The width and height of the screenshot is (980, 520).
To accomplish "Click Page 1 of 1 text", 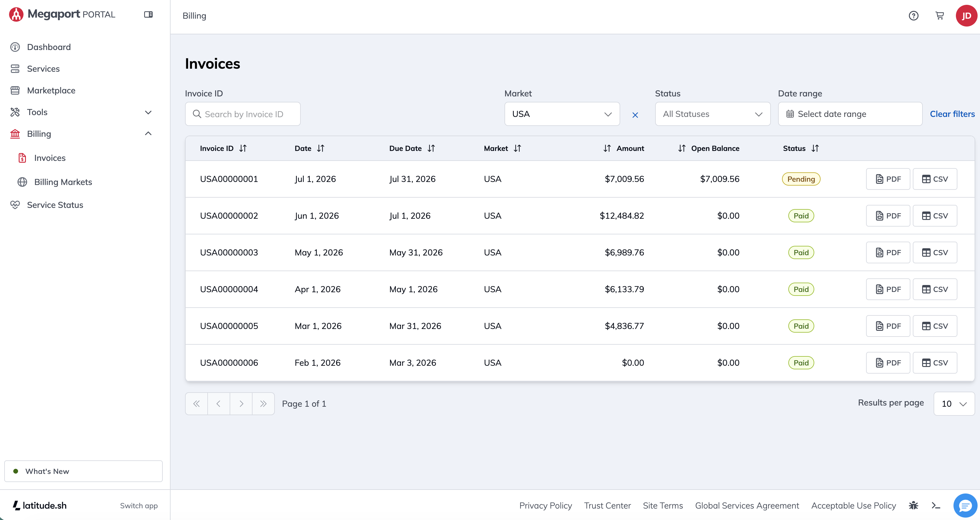I will point(304,404).
